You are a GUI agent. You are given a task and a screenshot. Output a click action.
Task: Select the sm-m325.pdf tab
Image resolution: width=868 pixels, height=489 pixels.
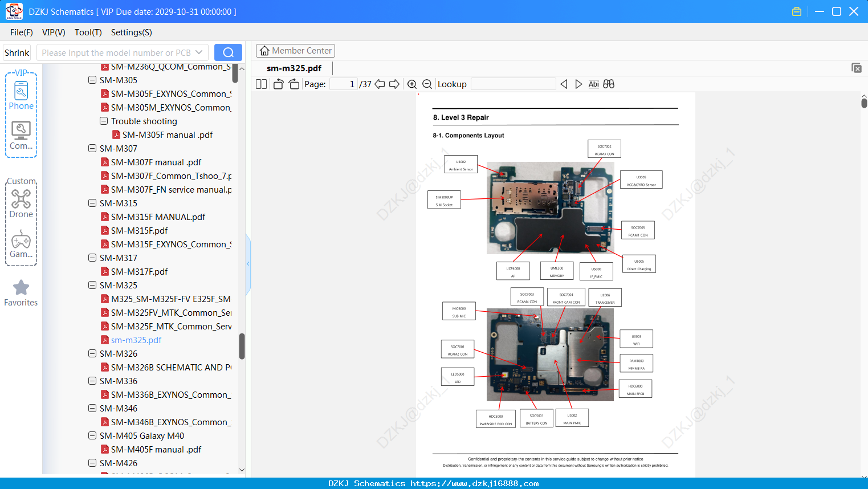pos(294,68)
